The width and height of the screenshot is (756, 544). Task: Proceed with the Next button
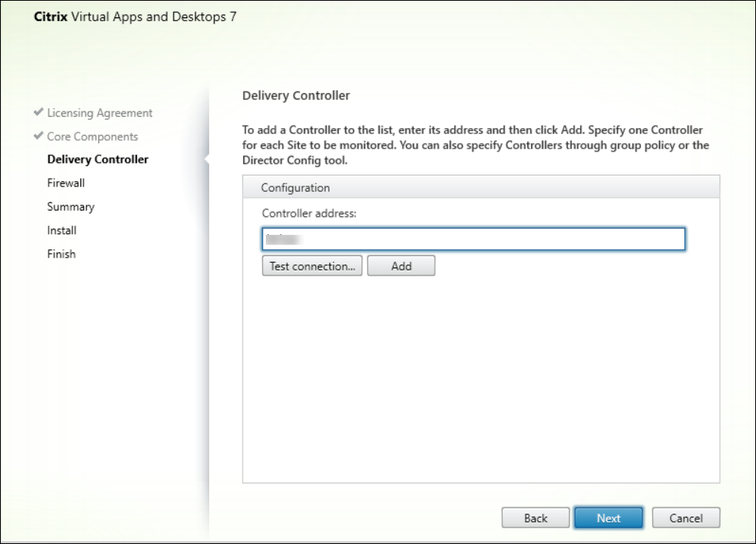[x=608, y=518]
